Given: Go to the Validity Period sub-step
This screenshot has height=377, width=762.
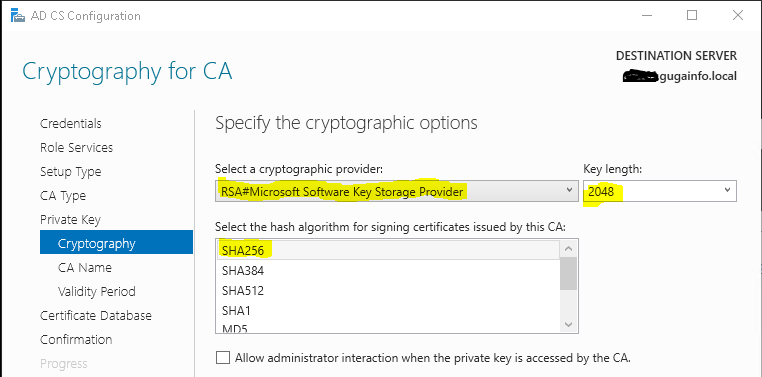Looking at the screenshot, I should coord(96,291).
